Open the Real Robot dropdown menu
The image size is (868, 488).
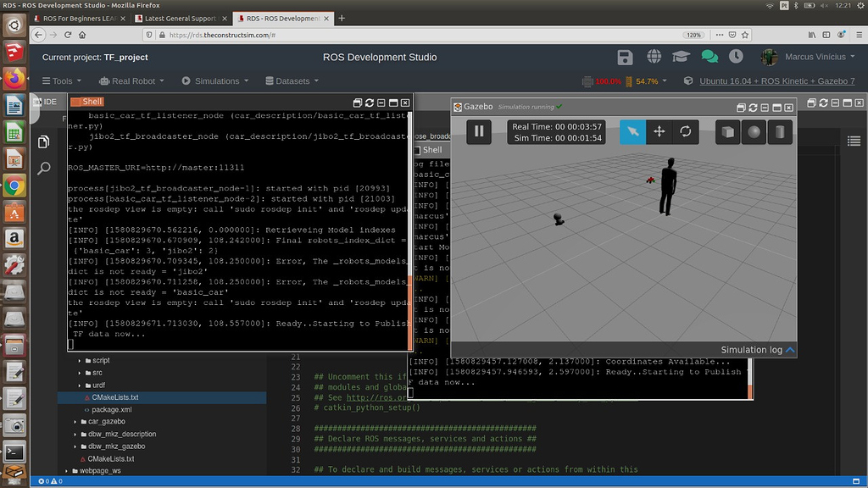tap(131, 80)
